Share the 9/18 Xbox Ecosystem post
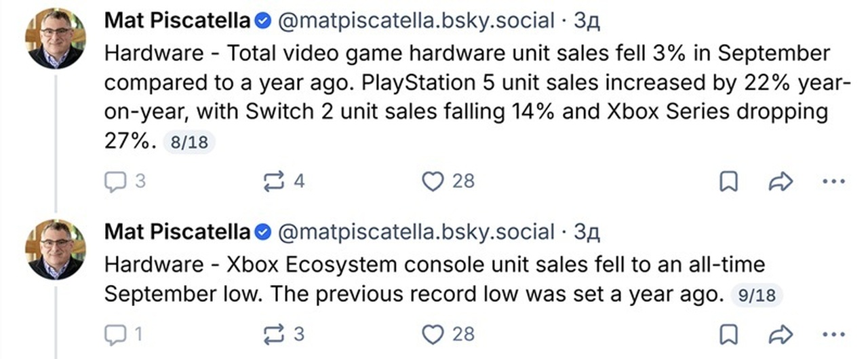 pos(781,334)
